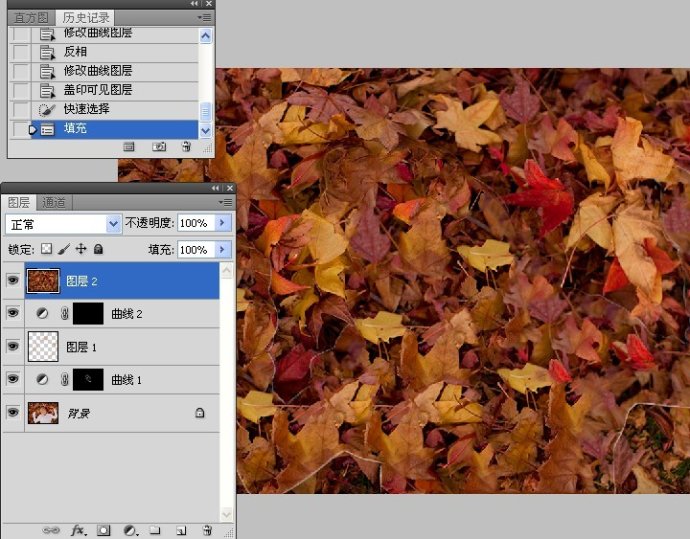Screen dimensions: 690x539
Task: Hide the 图层 2 layer
Action: 13,280
